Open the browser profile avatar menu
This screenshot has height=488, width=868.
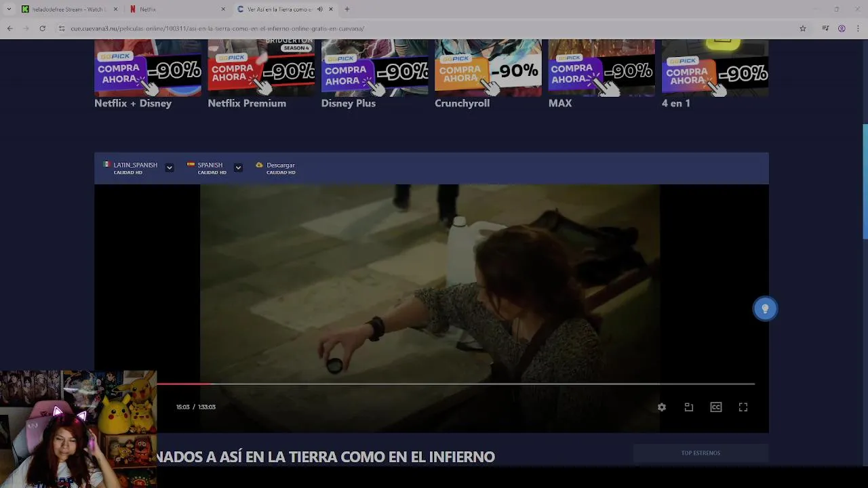pyautogui.click(x=842, y=28)
